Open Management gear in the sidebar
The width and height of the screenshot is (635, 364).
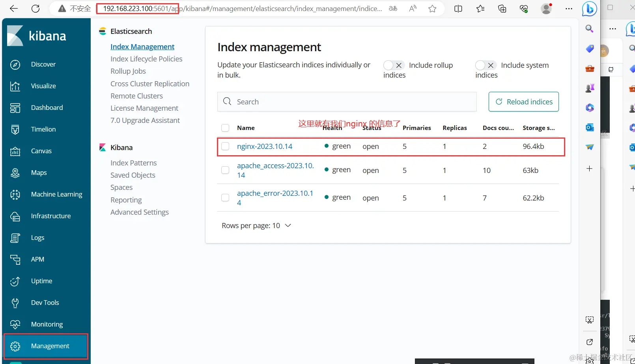coord(15,346)
